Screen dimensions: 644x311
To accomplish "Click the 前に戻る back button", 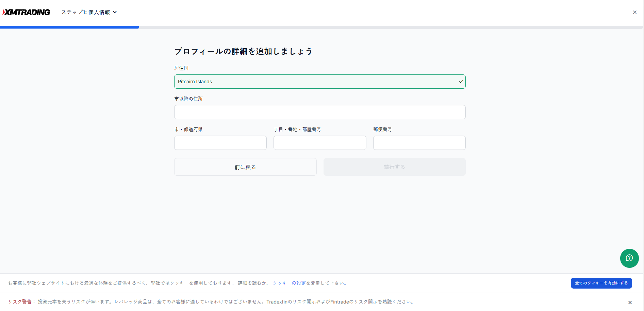I will click(245, 167).
